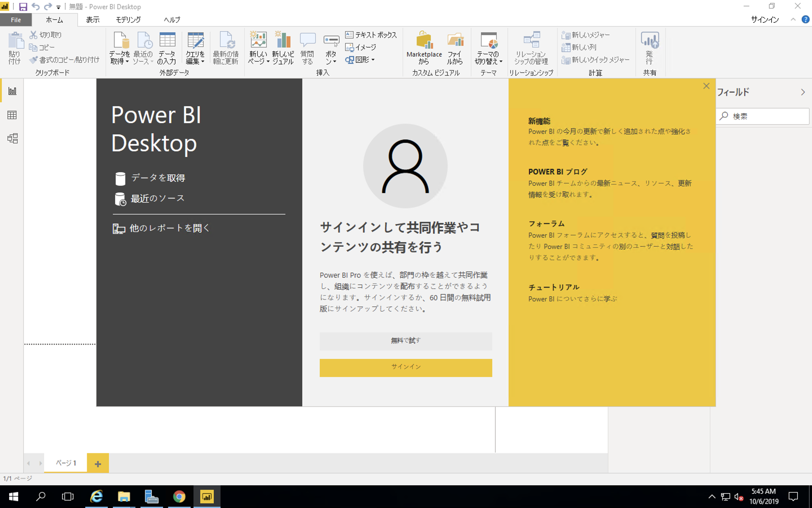Open taskbar search magnifier

pyautogui.click(x=41, y=496)
